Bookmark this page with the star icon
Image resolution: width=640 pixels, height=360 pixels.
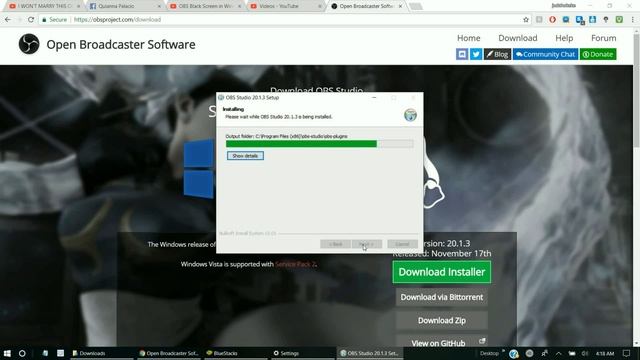(526, 20)
